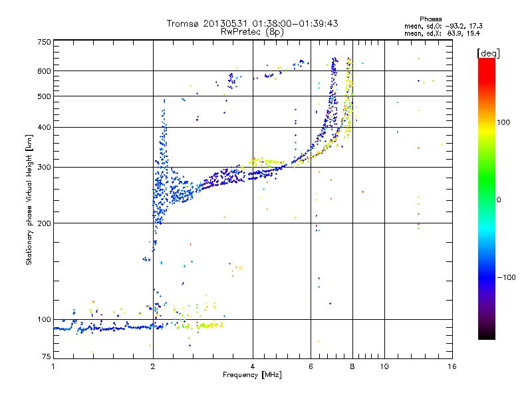Click the x-axis label '16'
Viewport: 532px width, 399px height.
click(452, 366)
